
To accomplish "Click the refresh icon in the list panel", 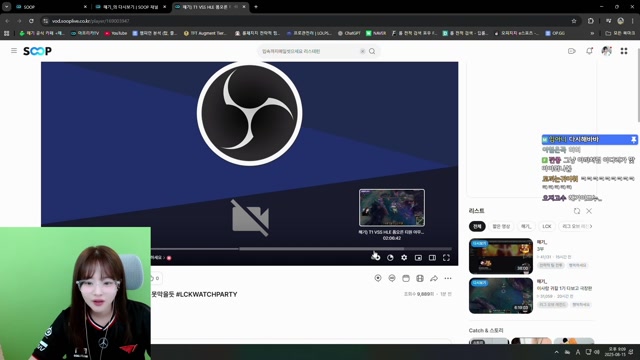I will [577, 211].
